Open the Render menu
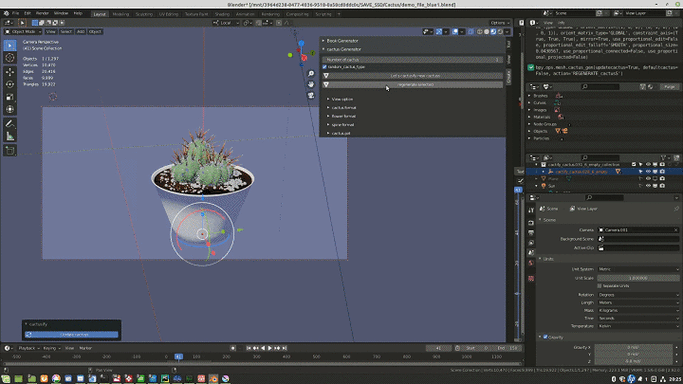 tap(42, 13)
